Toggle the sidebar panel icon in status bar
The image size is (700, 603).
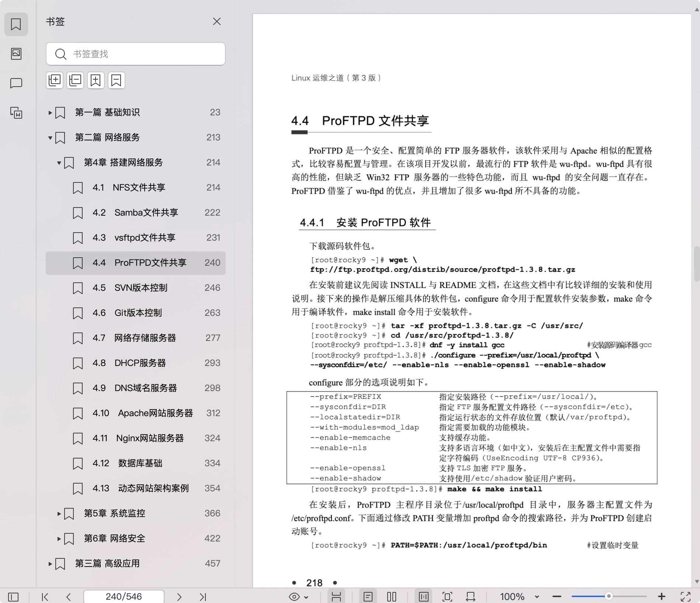(x=13, y=597)
